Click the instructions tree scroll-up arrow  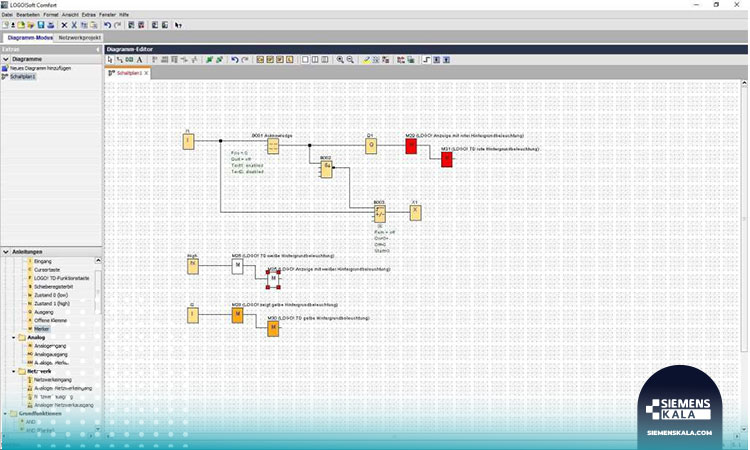[98, 261]
